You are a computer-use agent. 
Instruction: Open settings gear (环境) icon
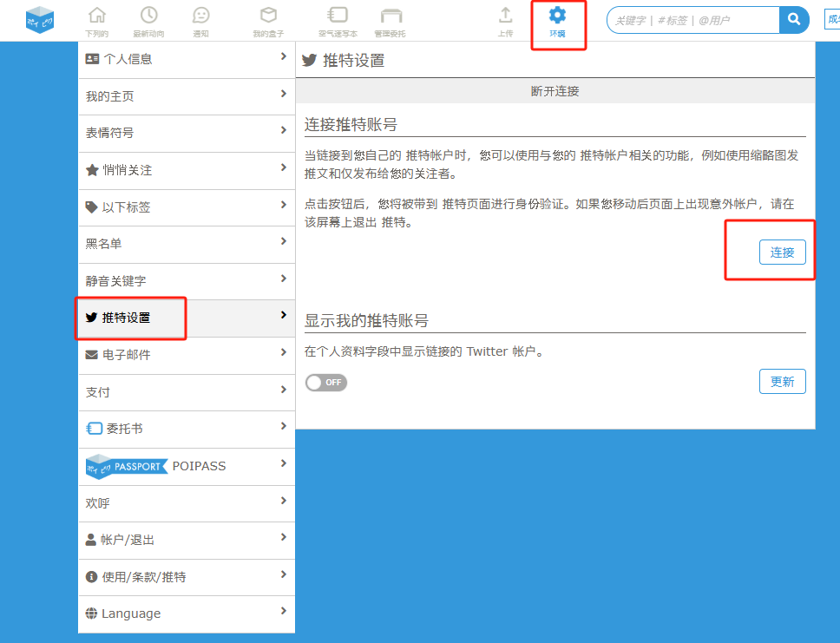(557, 15)
